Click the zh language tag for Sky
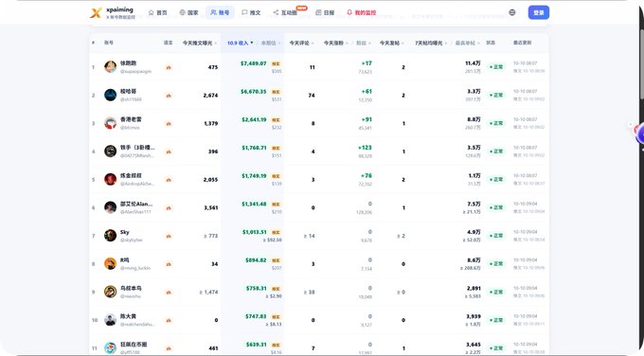The image size is (644, 356). pos(169,236)
